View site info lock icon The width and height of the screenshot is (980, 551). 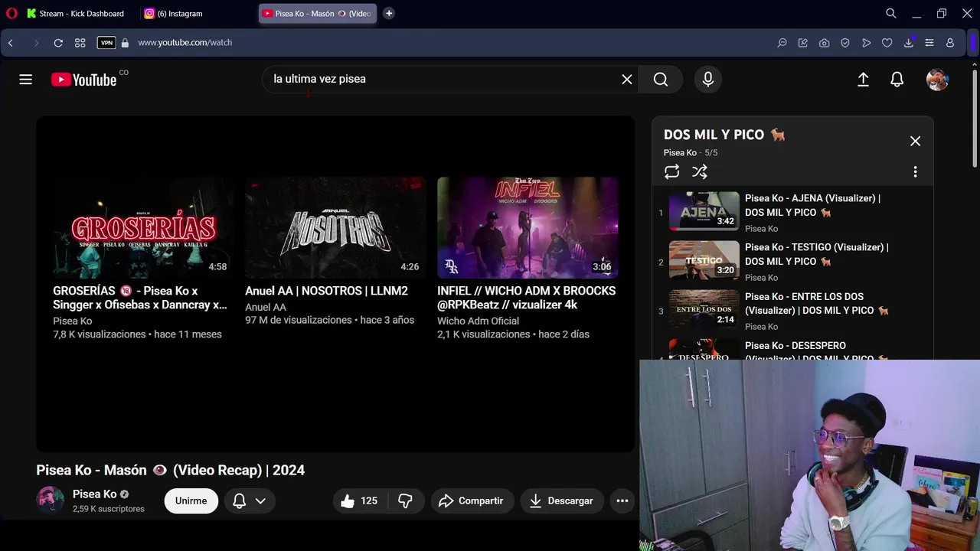coord(126,43)
